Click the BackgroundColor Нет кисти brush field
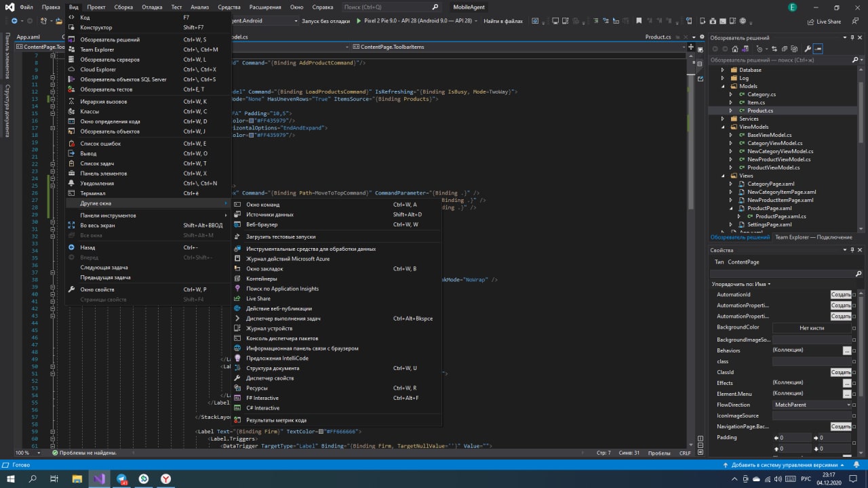 (812, 327)
